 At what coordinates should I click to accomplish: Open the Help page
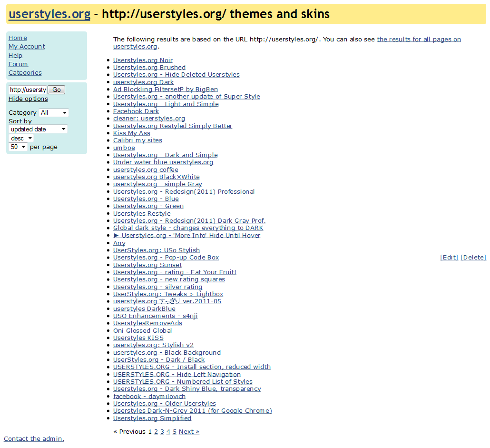[15, 55]
